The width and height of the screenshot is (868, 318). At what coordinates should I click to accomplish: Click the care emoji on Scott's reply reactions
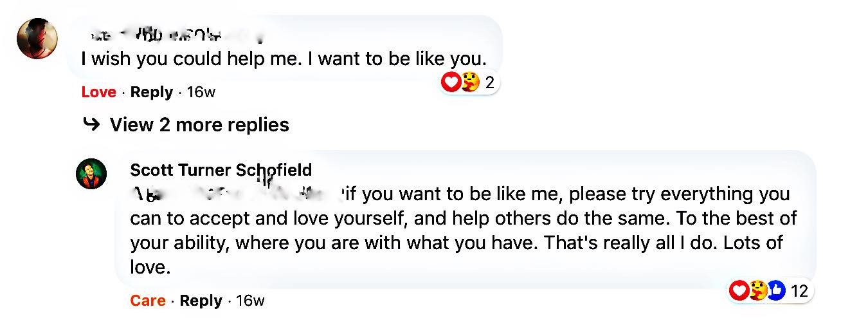coord(758,291)
